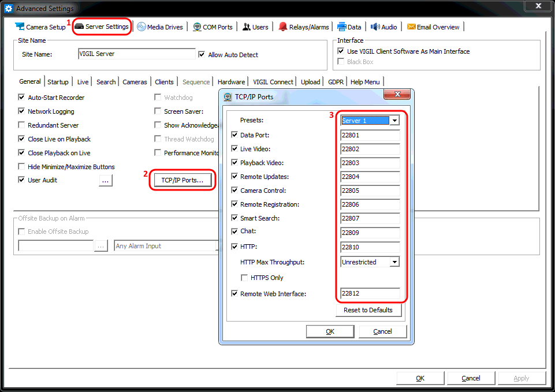This screenshot has width=555, height=392.
Task: Click the Remote Updates port field 22804
Action: [x=370, y=177]
